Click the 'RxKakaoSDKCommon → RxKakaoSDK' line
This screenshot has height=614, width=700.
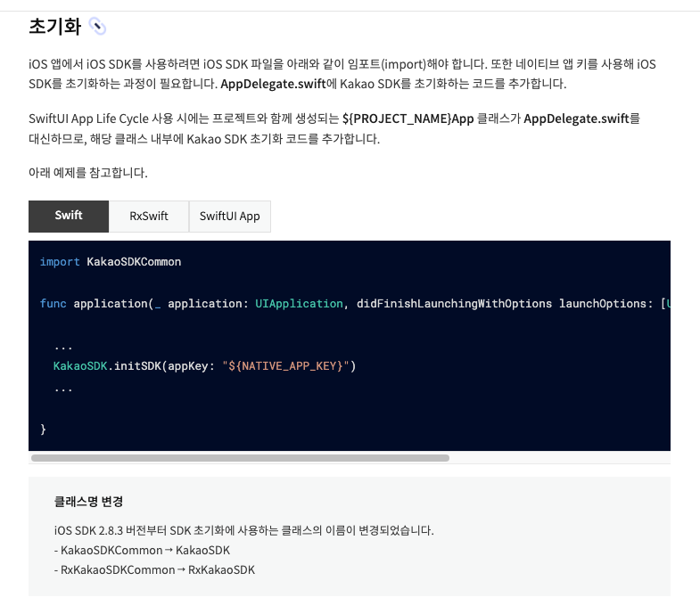coord(154,569)
